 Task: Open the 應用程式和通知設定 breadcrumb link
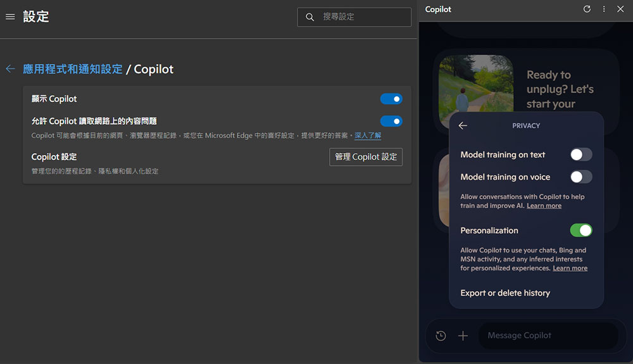coord(73,69)
